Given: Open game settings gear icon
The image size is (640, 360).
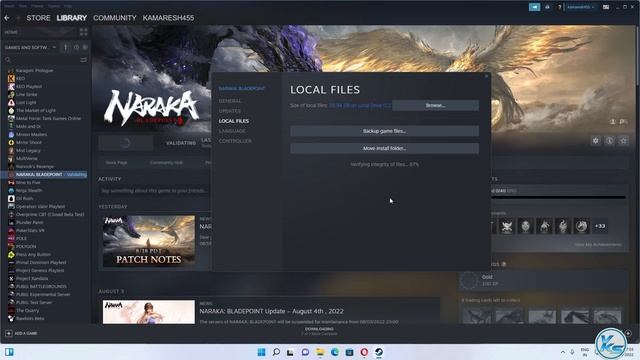Looking at the screenshot, I should point(596,141).
